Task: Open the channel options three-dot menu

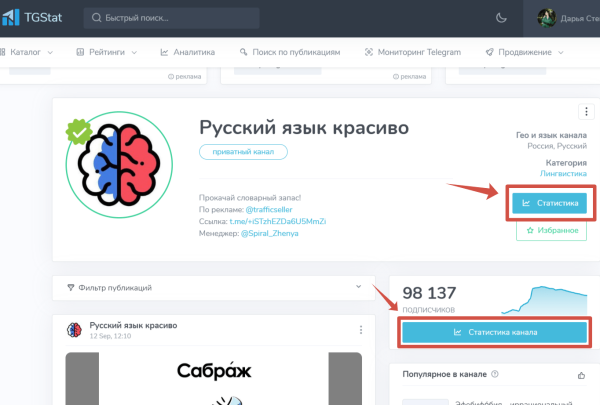Action: click(586, 112)
